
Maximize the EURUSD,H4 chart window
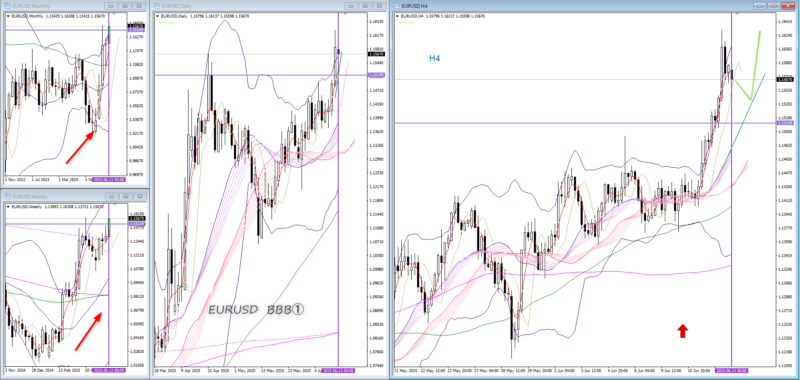coord(775,6)
